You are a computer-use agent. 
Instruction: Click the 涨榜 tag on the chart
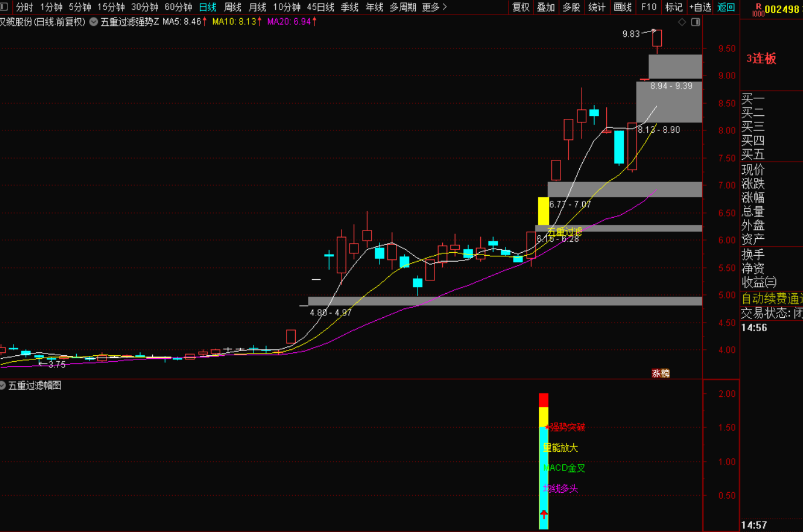pyautogui.click(x=661, y=373)
